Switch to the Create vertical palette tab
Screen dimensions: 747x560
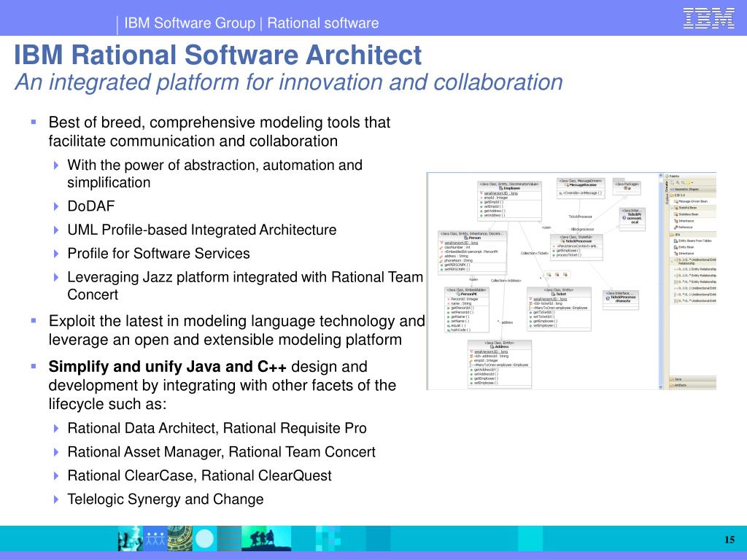tap(667, 186)
